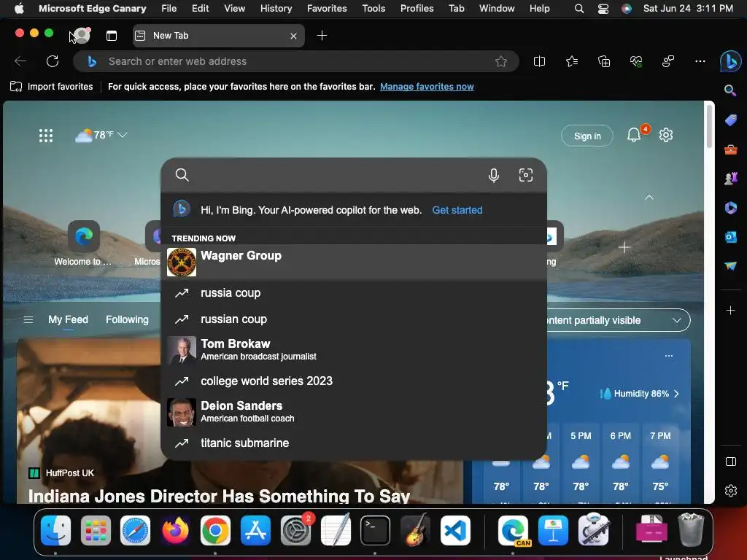Open Visual Studio Code from the Dock

click(455, 531)
